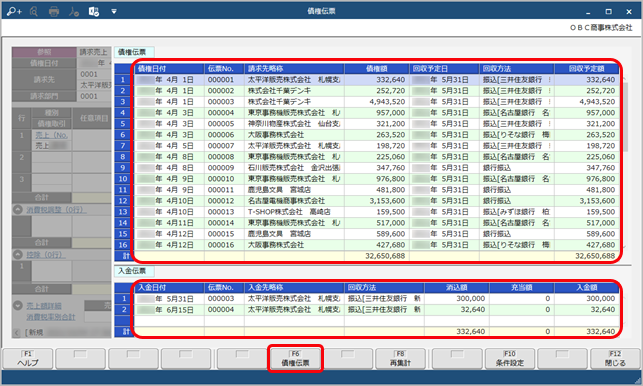Viewport: 643px width, 386px height.
Task: Open the 売上 (No. link in row 1
Action: [52, 135]
